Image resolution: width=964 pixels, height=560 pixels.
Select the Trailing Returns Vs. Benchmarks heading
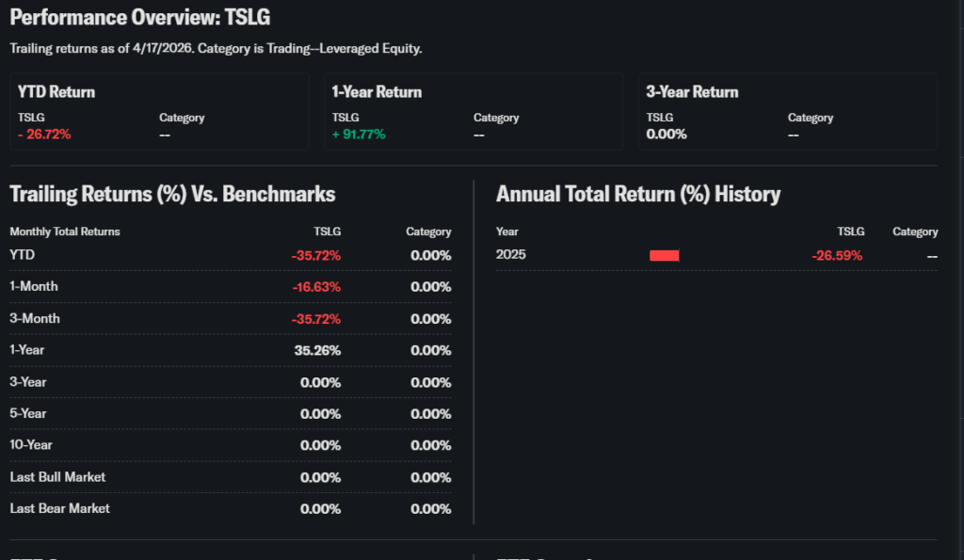click(172, 195)
